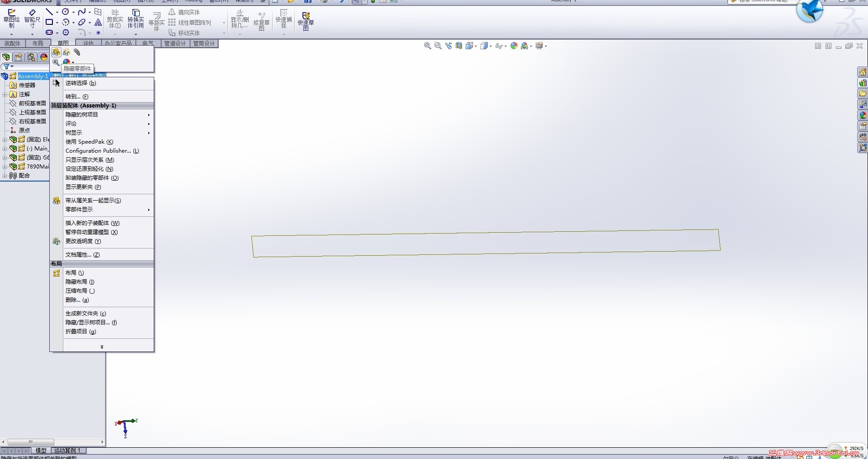The height and width of the screenshot is (459, 868).
Task: Expand more context menu items chevron
Action: (x=102, y=347)
